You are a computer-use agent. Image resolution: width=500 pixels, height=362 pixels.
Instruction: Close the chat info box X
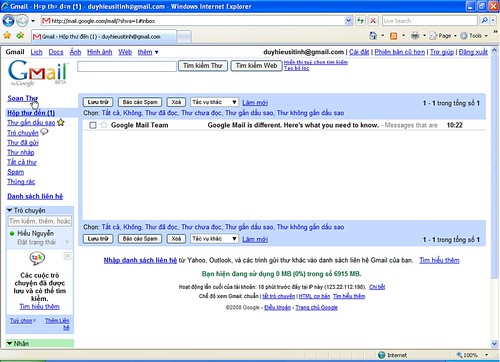point(67,256)
